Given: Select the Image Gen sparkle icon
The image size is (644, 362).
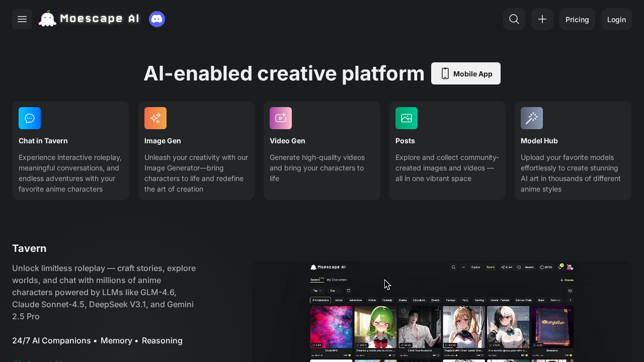Looking at the screenshot, I should tap(155, 118).
